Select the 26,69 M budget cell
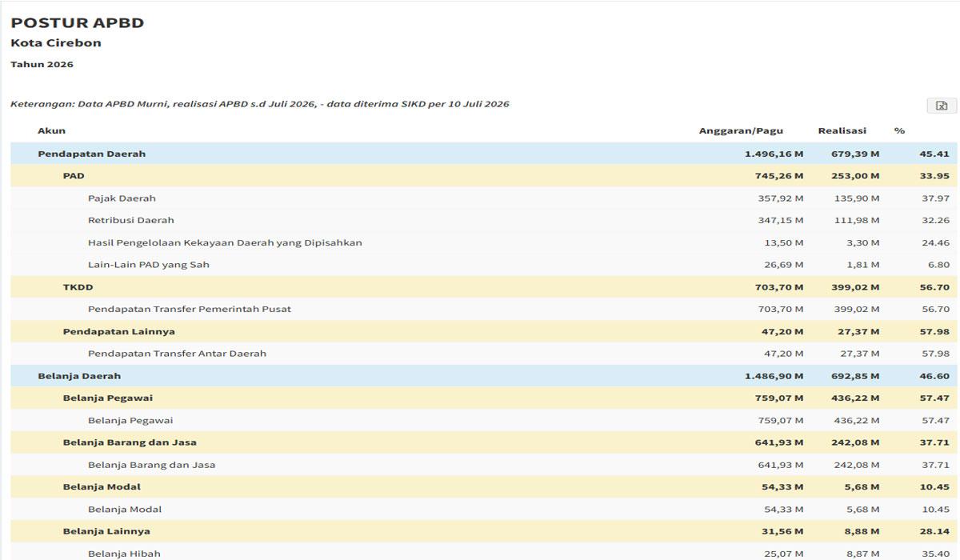This screenshot has height=560, width=960. 784,265
